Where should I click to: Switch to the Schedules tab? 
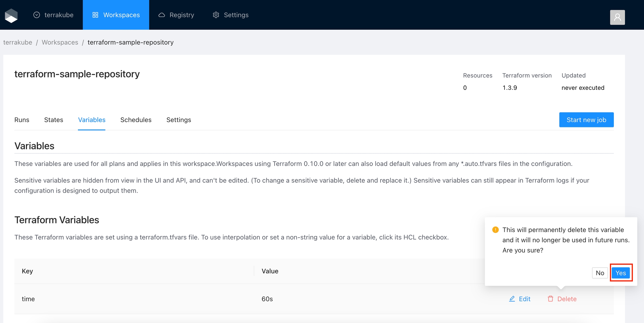[136, 120]
